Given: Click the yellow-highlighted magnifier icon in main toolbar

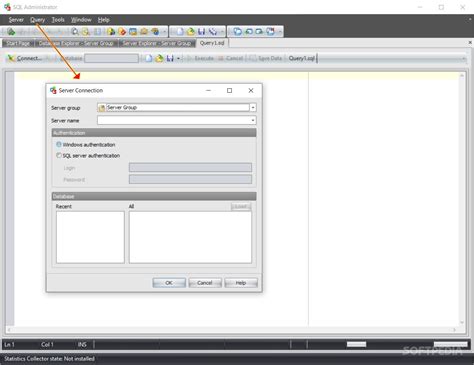Looking at the screenshot, I should pyautogui.click(x=86, y=32).
